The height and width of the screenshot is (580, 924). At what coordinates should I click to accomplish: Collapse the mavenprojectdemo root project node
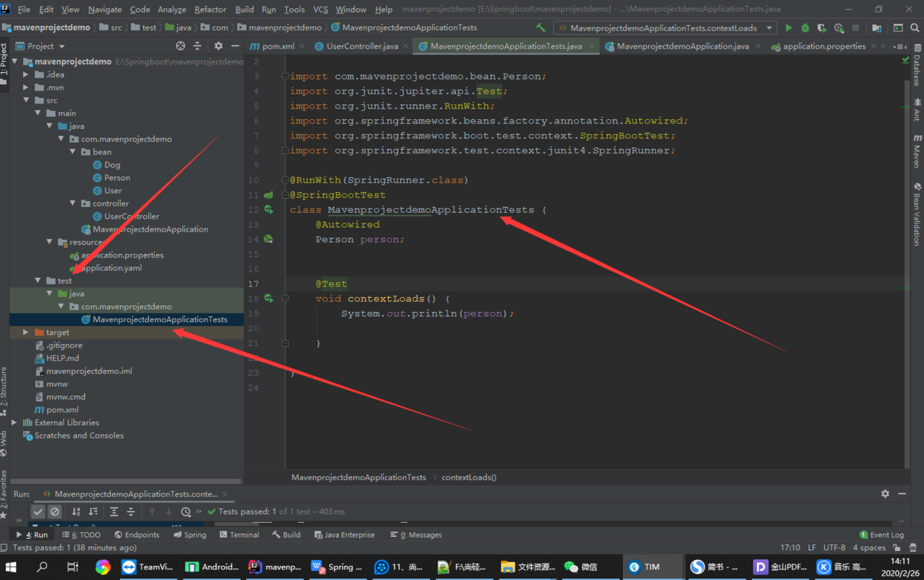16,62
